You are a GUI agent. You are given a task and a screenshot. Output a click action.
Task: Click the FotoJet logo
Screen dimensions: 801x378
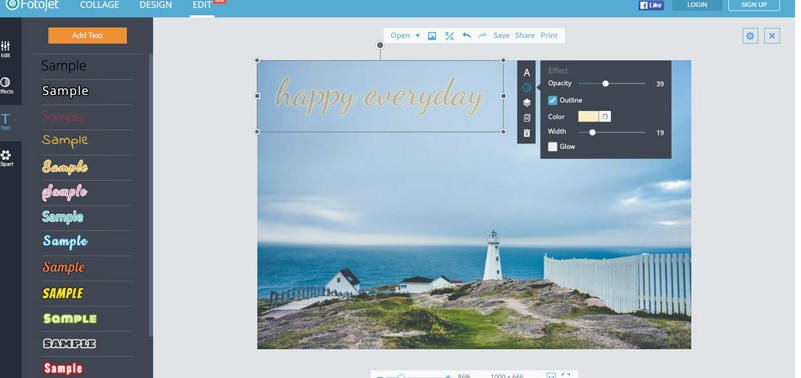(32, 5)
